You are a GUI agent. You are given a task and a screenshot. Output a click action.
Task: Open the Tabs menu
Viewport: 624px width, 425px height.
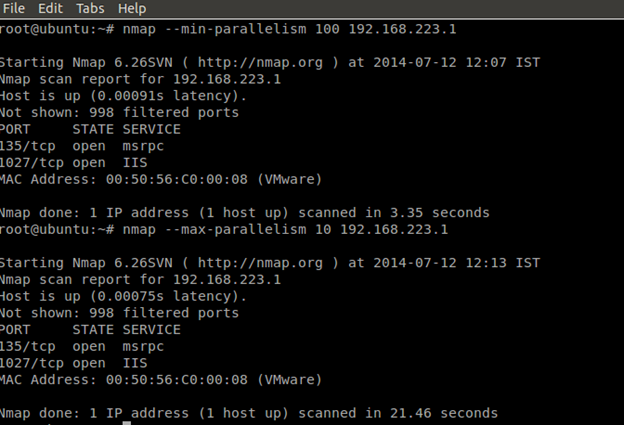[88, 8]
